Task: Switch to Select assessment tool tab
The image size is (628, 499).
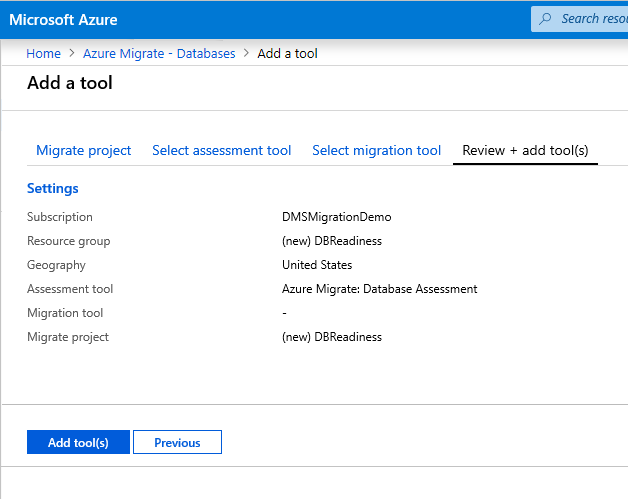Action: point(221,150)
